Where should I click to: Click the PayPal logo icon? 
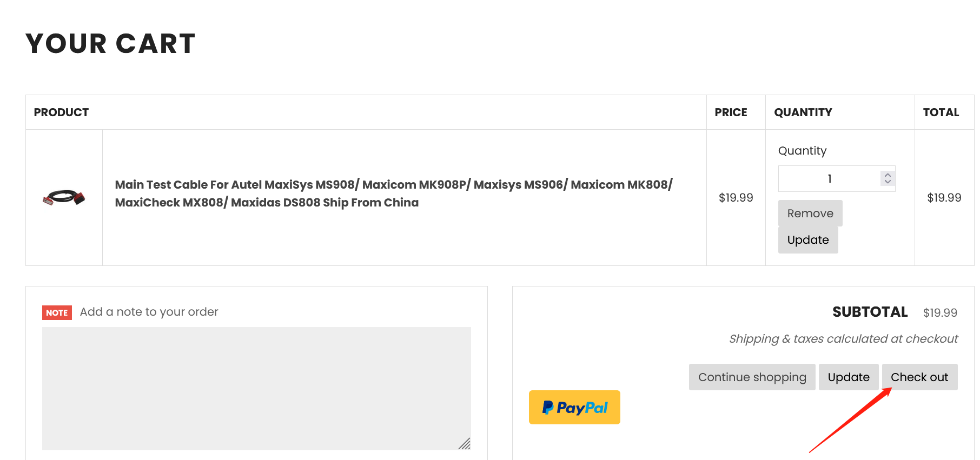[548, 408]
